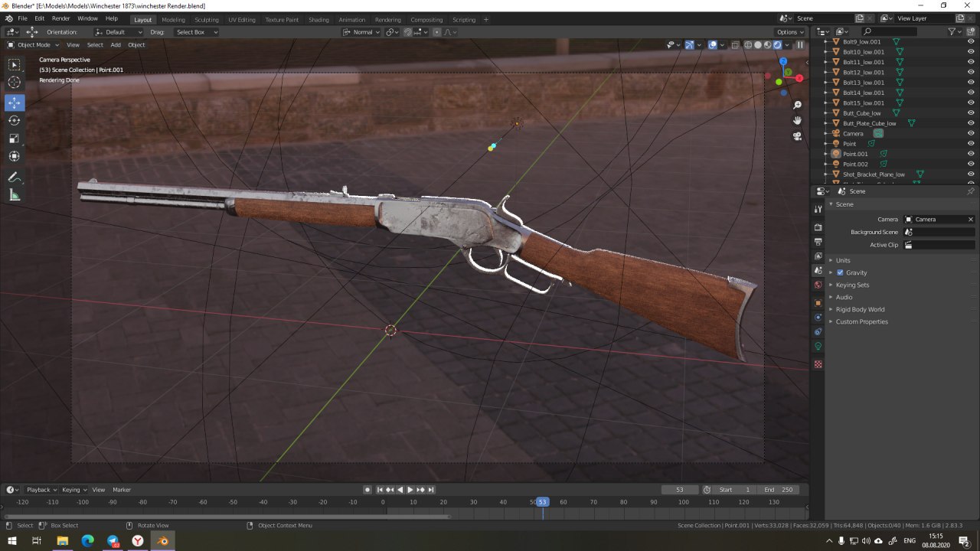Activate the Scale tool

click(x=15, y=139)
